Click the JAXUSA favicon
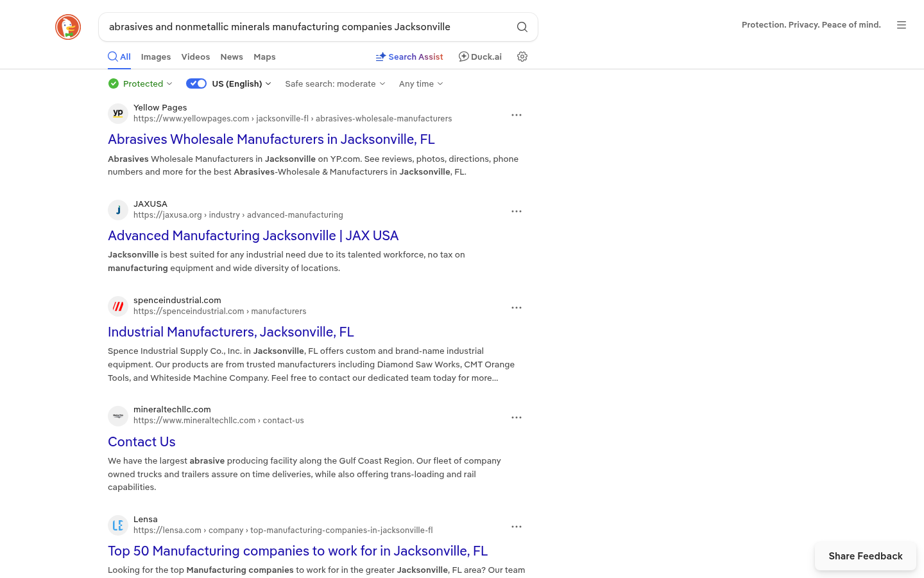 tap(118, 210)
